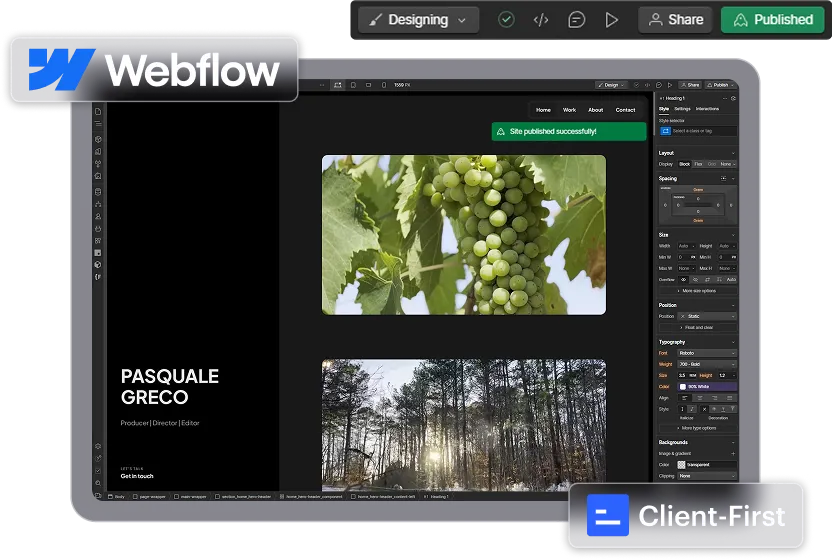Open the Components cube icon in left sidebar

point(98,139)
